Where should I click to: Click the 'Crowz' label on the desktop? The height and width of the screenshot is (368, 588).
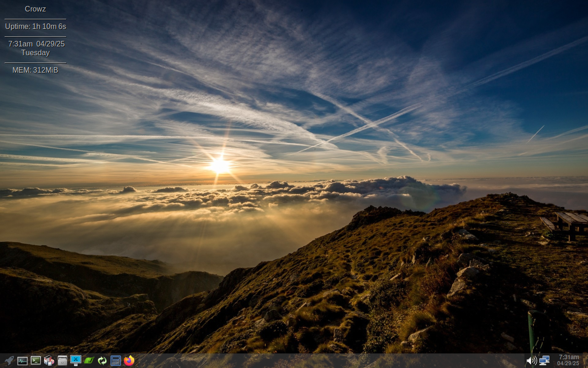(x=35, y=9)
